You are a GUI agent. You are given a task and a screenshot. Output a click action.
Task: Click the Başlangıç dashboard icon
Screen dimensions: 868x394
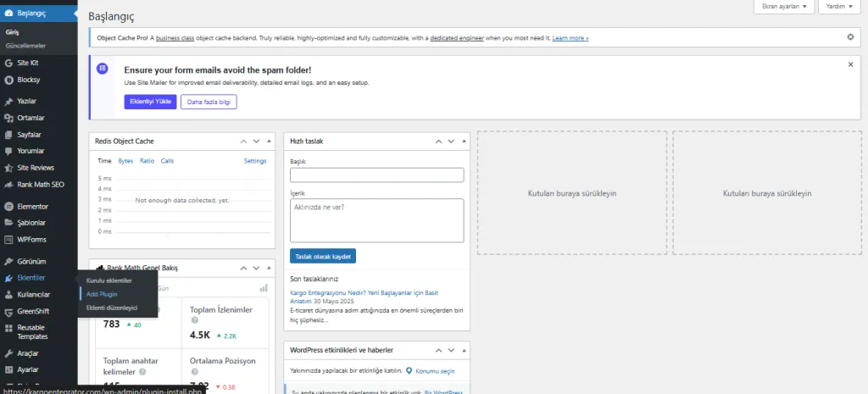(8, 13)
